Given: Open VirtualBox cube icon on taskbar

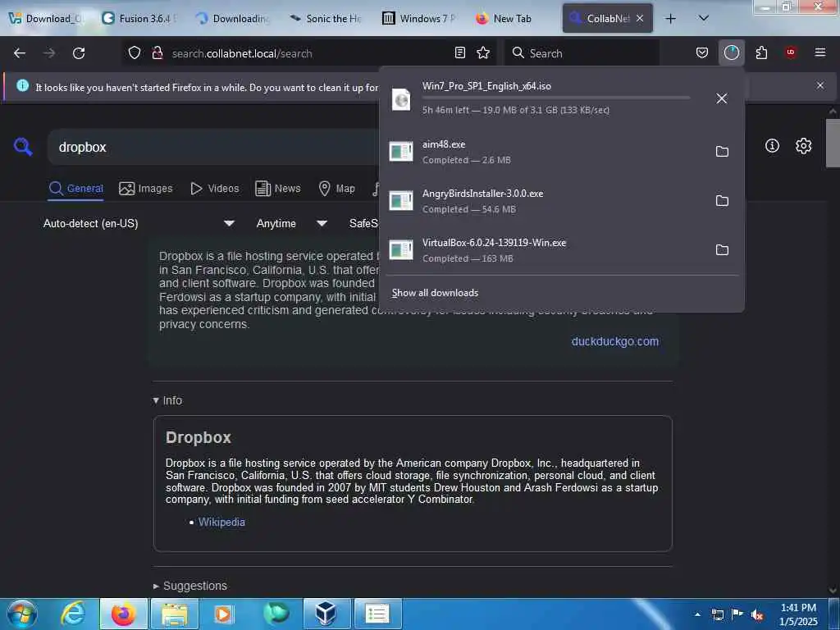Looking at the screenshot, I should pos(326,614).
